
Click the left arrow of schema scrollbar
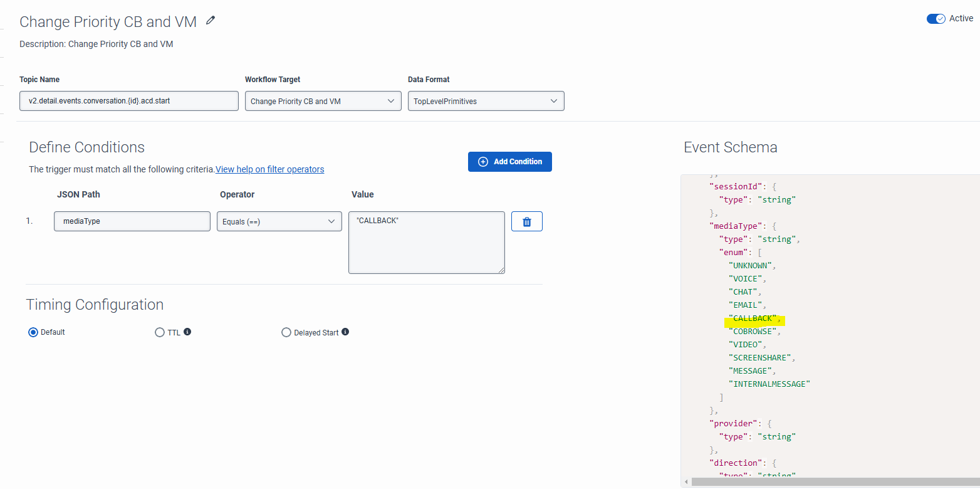point(686,482)
